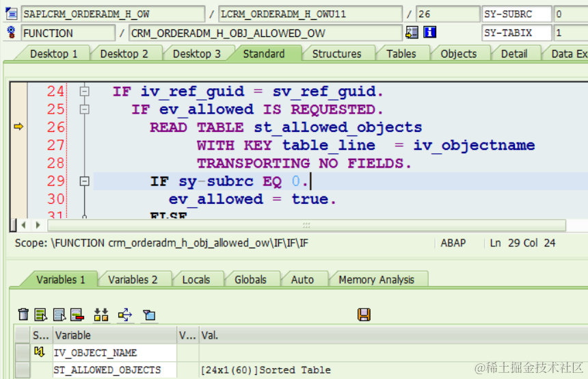Open the Globals tab

pos(250,280)
